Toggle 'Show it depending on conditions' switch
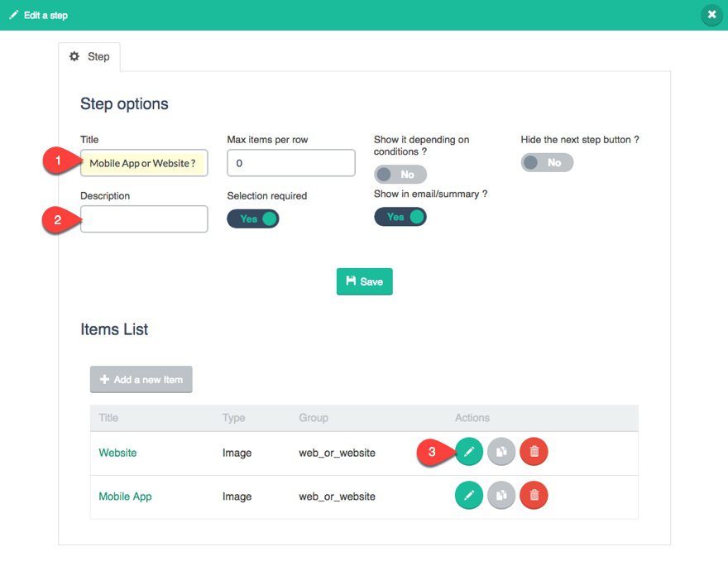Screen dimensions: 728x571 coord(400,175)
